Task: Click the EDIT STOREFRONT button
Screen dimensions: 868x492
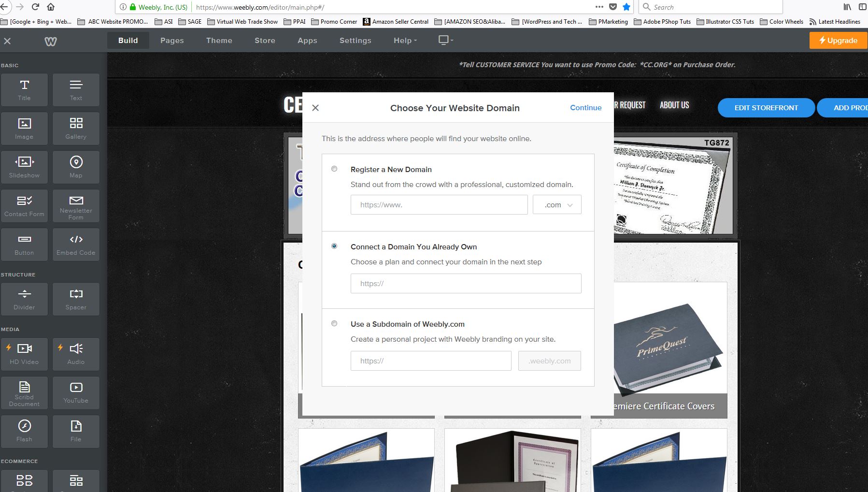Action: [766, 108]
